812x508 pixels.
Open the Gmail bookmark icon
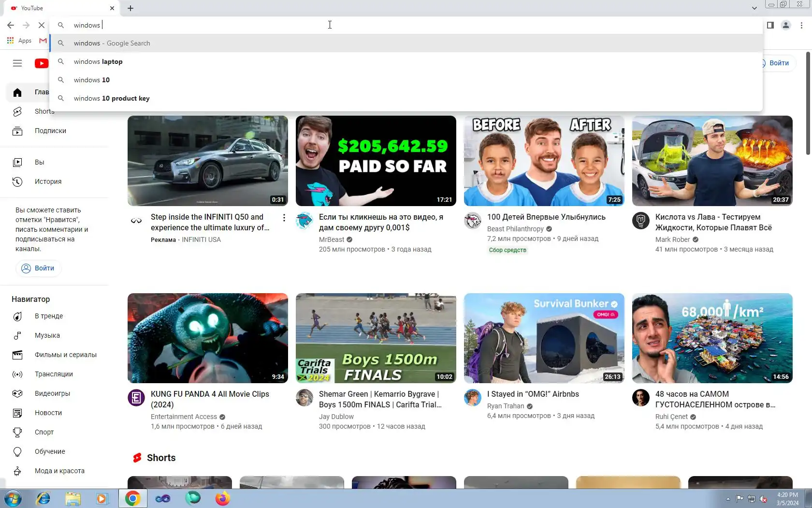43,41
